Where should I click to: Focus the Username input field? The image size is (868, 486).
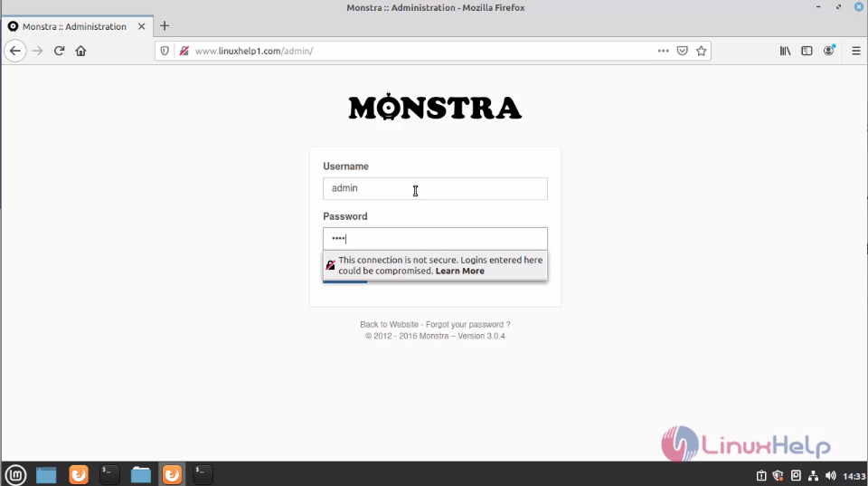(x=435, y=188)
